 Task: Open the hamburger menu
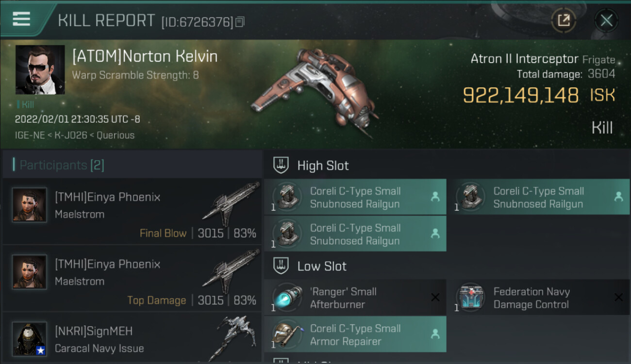point(21,19)
